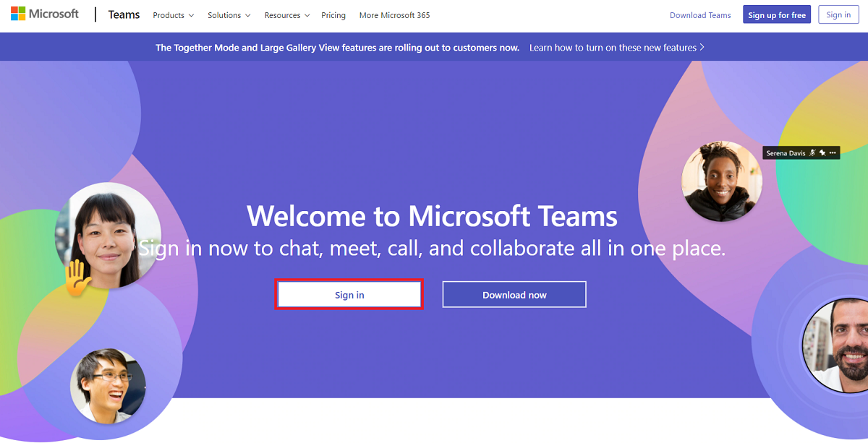The width and height of the screenshot is (868, 443).
Task: Click the Together Mode announcement text
Action: point(337,48)
